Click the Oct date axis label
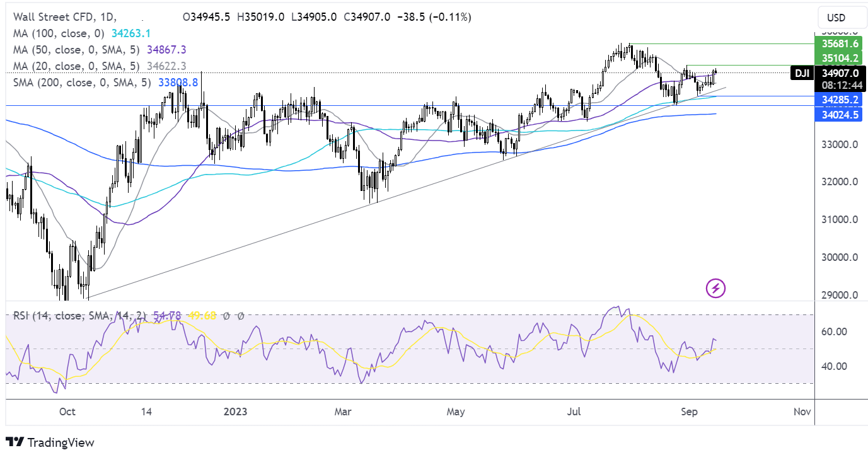This screenshot has height=455, width=868. coord(67,412)
